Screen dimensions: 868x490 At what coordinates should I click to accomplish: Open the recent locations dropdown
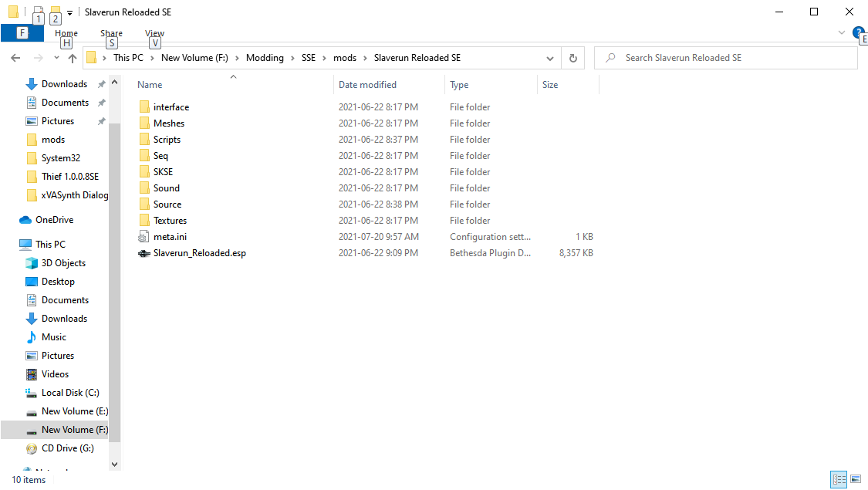56,58
